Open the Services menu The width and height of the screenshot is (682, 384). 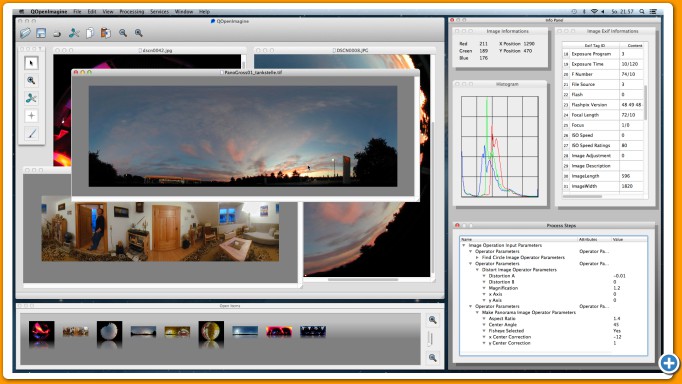(160, 12)
